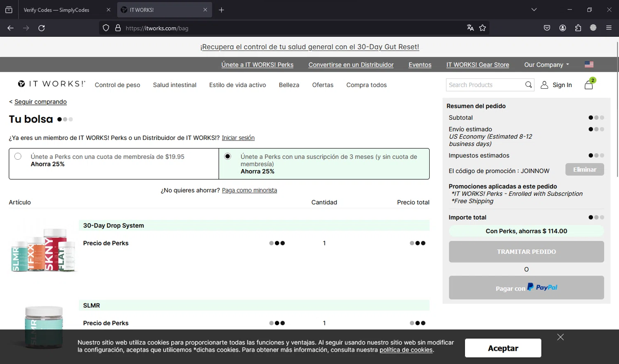Close the Verify Codes SimplyCodes tab

109,10
